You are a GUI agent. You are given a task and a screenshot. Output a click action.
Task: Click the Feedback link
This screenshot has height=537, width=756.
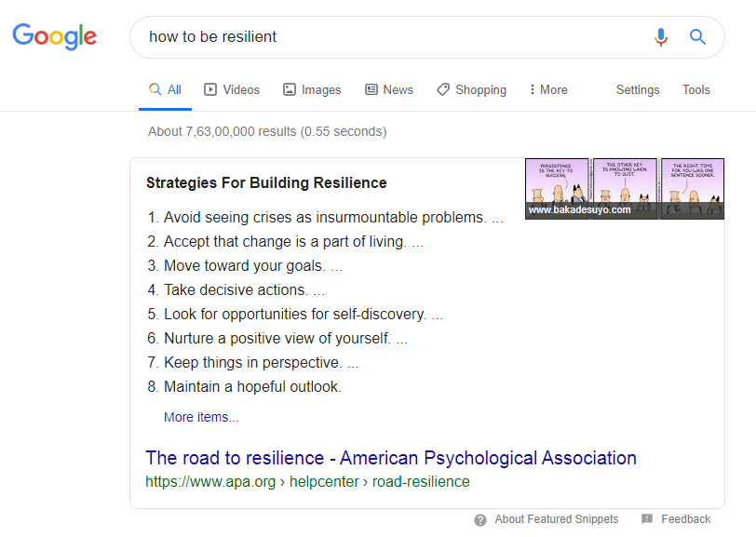(685, 519)
